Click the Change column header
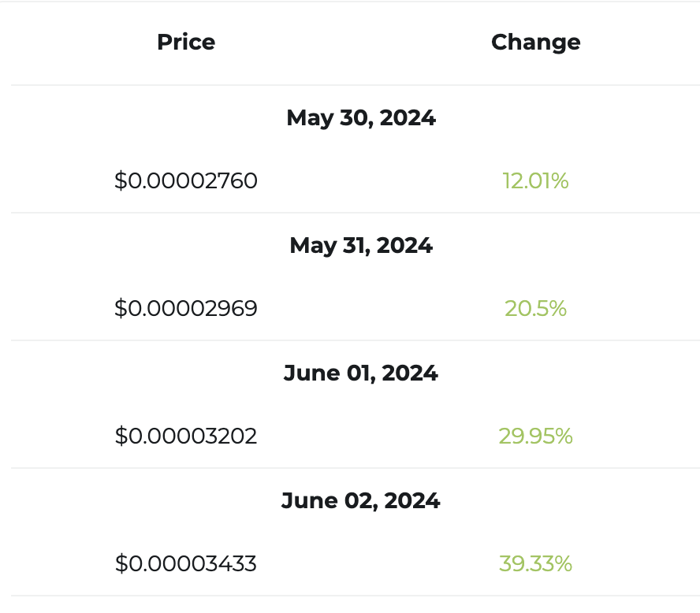The height and width of the screenshot is (613, 700). 536,43
